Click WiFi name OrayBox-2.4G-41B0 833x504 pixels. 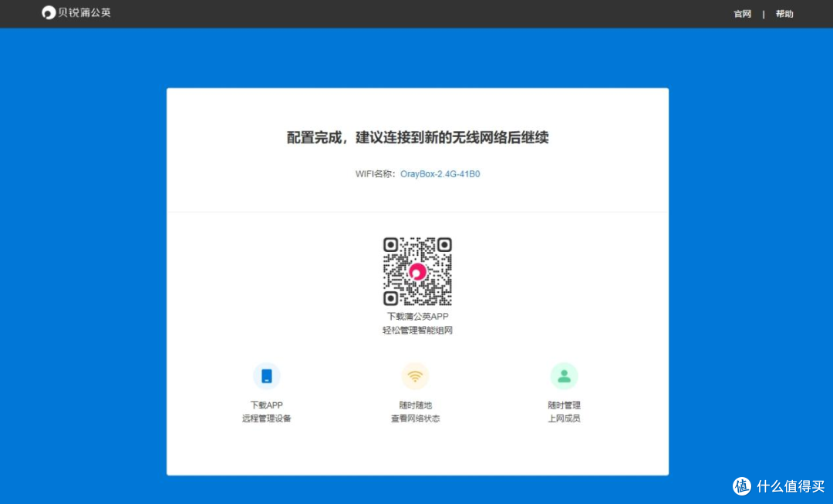click(440, 174)
